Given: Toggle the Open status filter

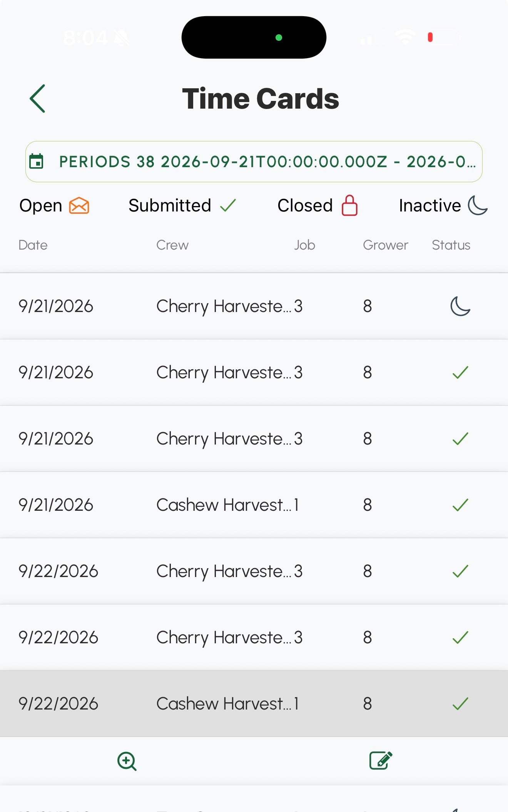Looking at the screenshot, I should click(x=54, y=205).
